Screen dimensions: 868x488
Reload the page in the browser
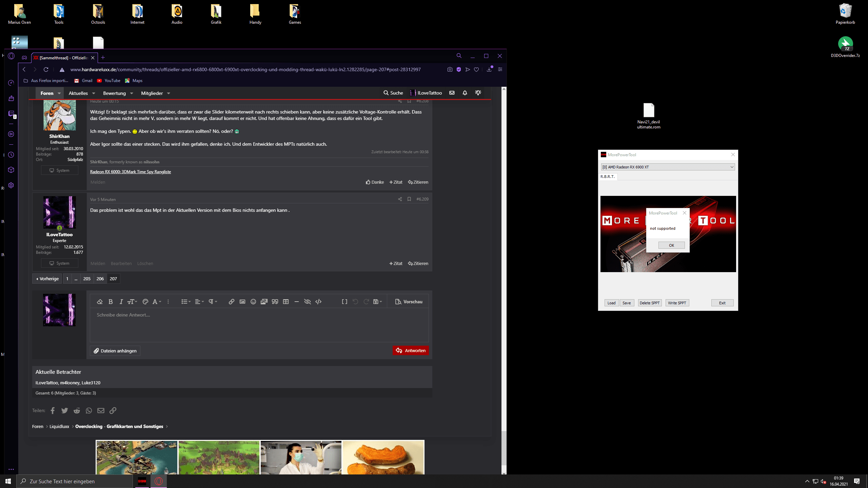46,69
